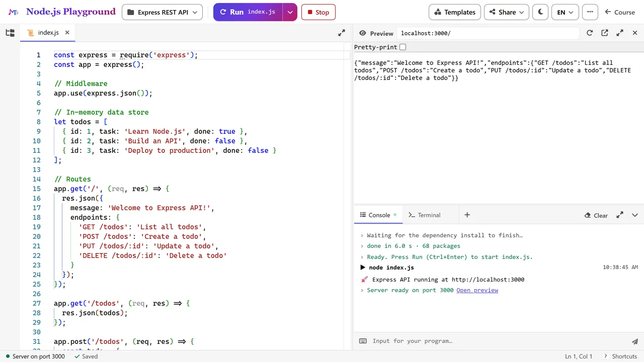Collapse the console panel chevron

point(635,215)
